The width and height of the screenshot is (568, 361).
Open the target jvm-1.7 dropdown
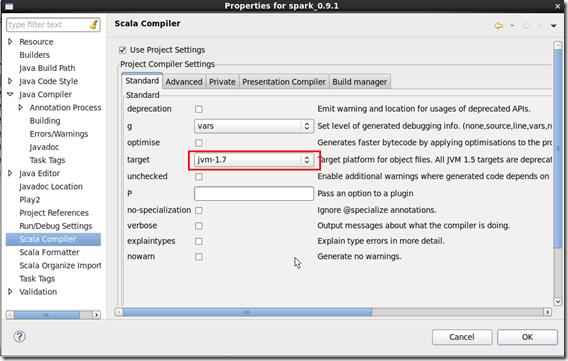click(x=254, y=160)
